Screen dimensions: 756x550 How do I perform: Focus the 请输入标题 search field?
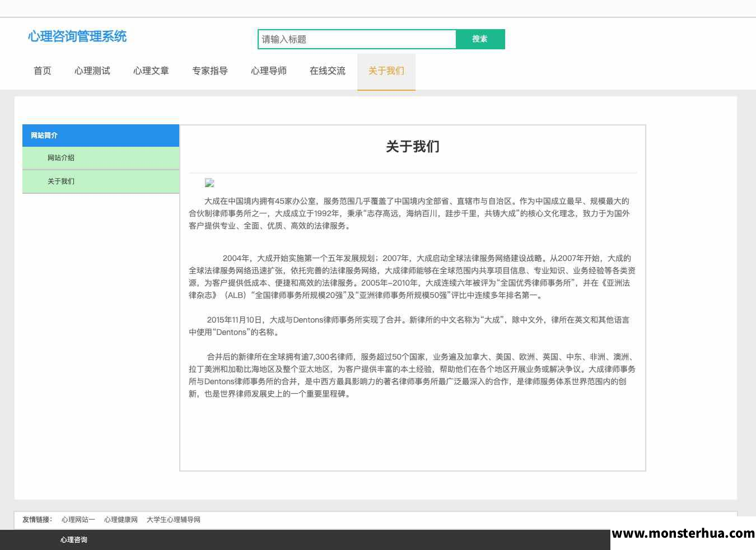click(x=357, y=39)
